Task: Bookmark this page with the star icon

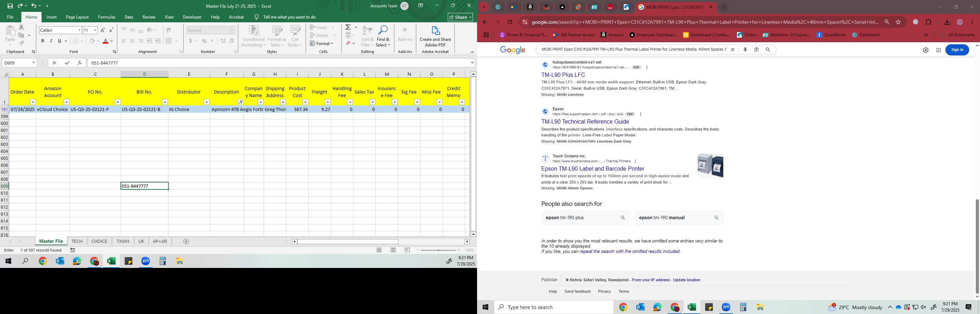Action: point(898,22)
